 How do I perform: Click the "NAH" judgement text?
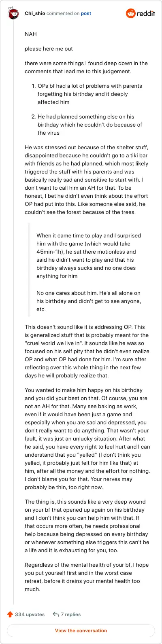[30, 34]
